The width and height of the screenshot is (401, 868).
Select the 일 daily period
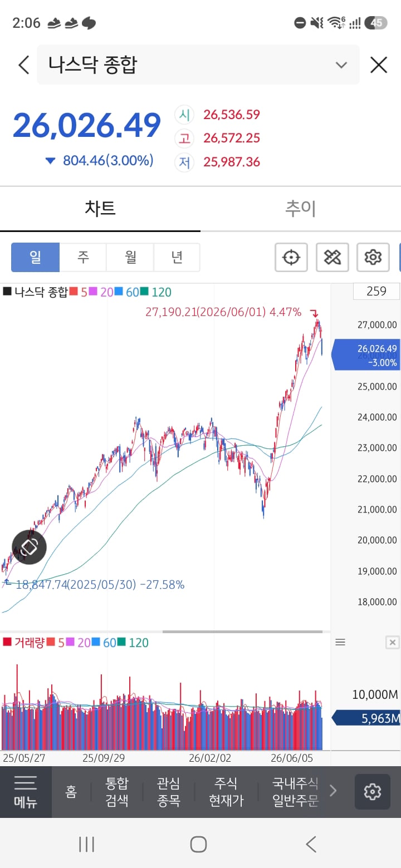35,257
